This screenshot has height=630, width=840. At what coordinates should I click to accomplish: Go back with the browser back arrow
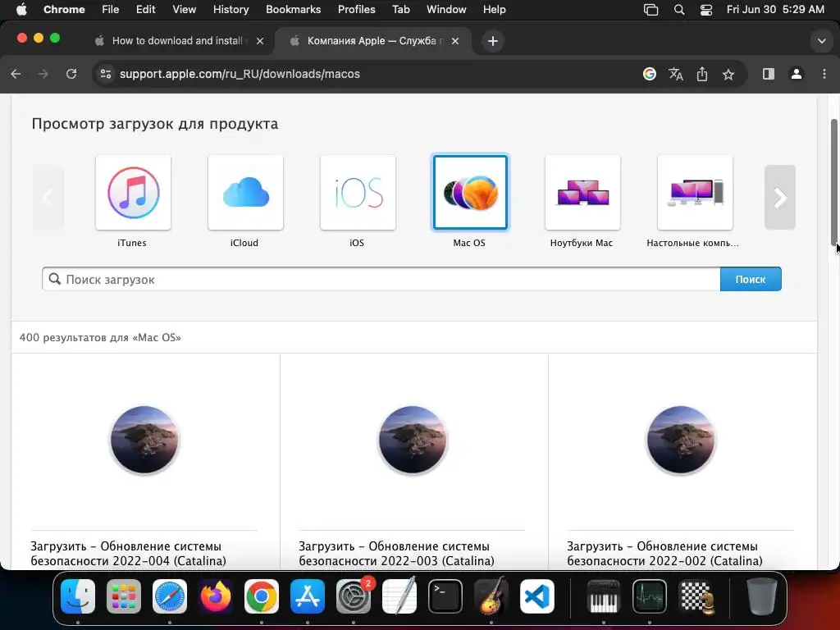pos(16,74)
